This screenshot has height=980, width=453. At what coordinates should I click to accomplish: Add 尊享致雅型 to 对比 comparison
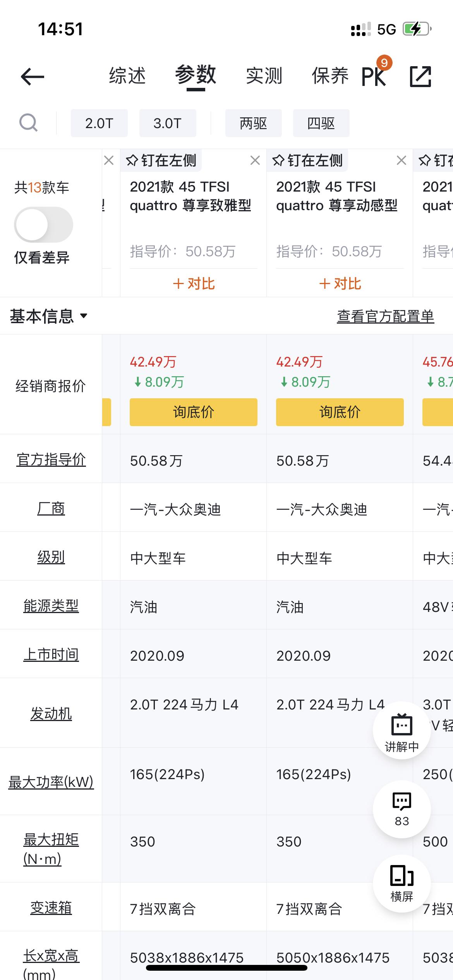coord(194,284)
